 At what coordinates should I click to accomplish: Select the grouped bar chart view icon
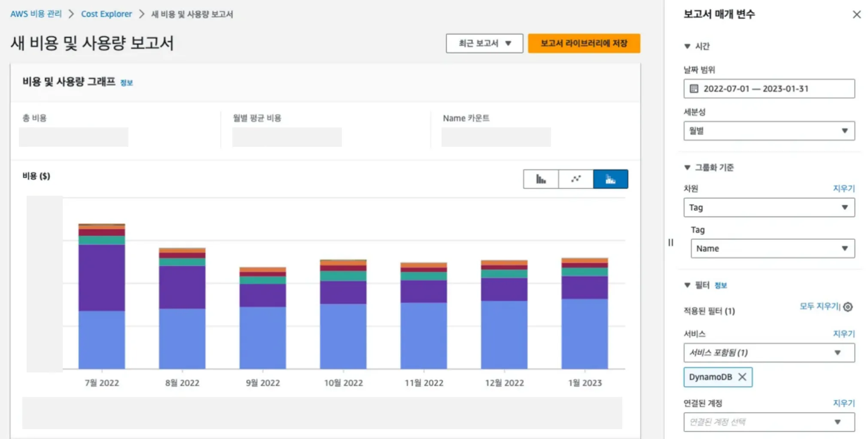(540, 179)
